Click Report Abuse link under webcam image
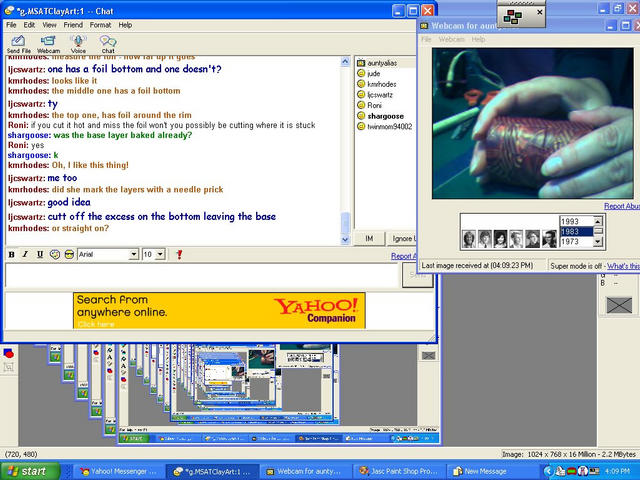Screen dimensions: 640x480 622,206
